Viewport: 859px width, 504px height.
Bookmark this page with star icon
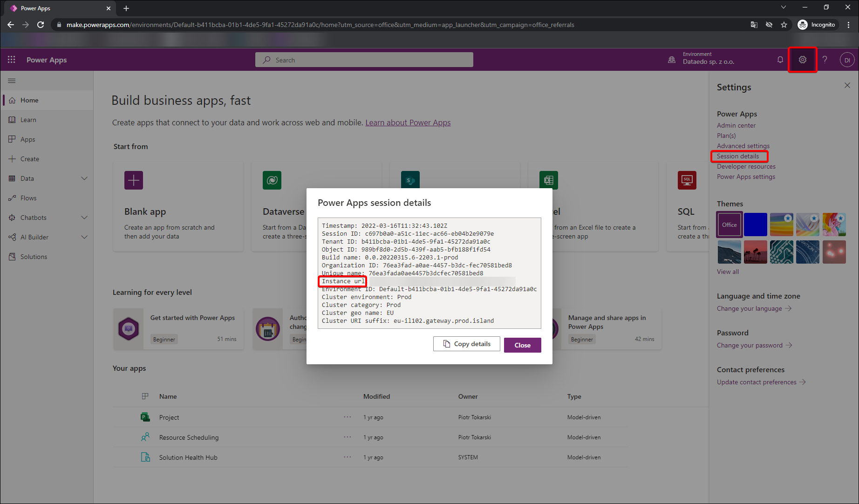point(784,25)
